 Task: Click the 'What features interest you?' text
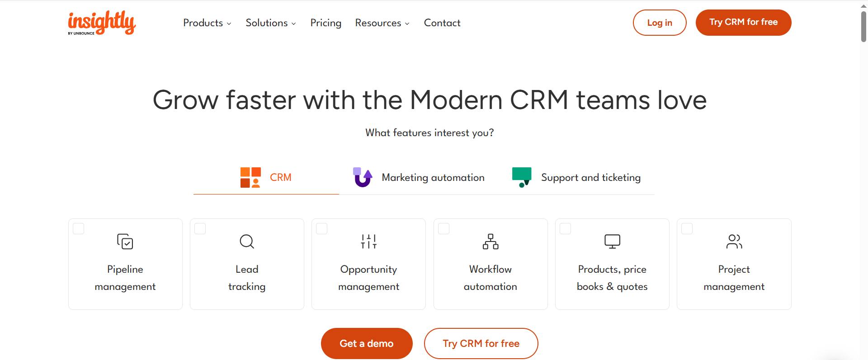(429, 133)
